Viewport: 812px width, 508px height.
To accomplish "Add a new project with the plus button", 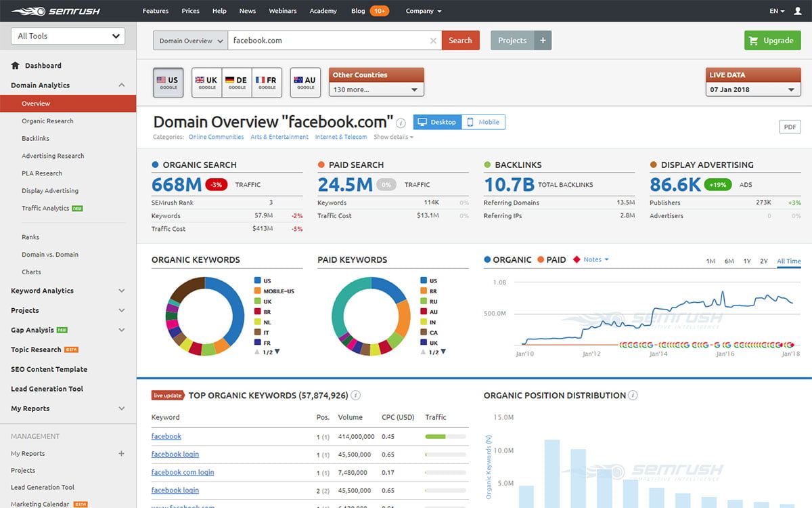I will click(543, 41).
